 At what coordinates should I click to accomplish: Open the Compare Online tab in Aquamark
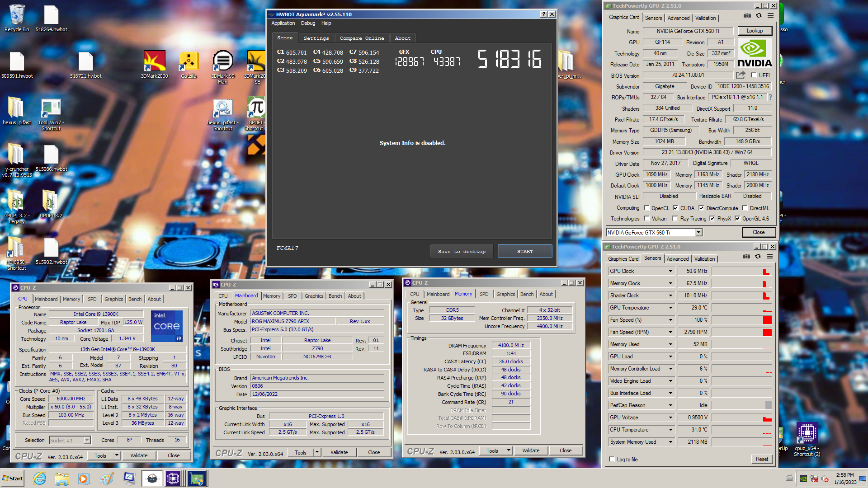[x=362, y=38]
